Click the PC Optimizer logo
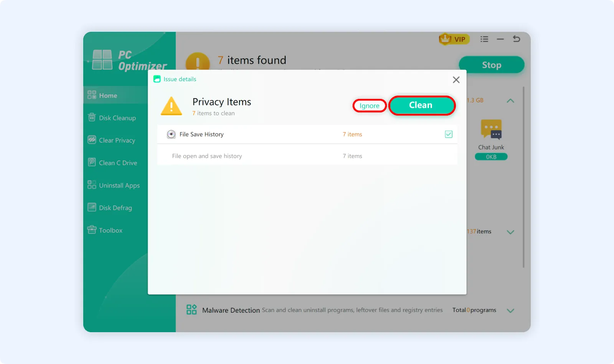614x364 pixels. (x=129, y=60)
